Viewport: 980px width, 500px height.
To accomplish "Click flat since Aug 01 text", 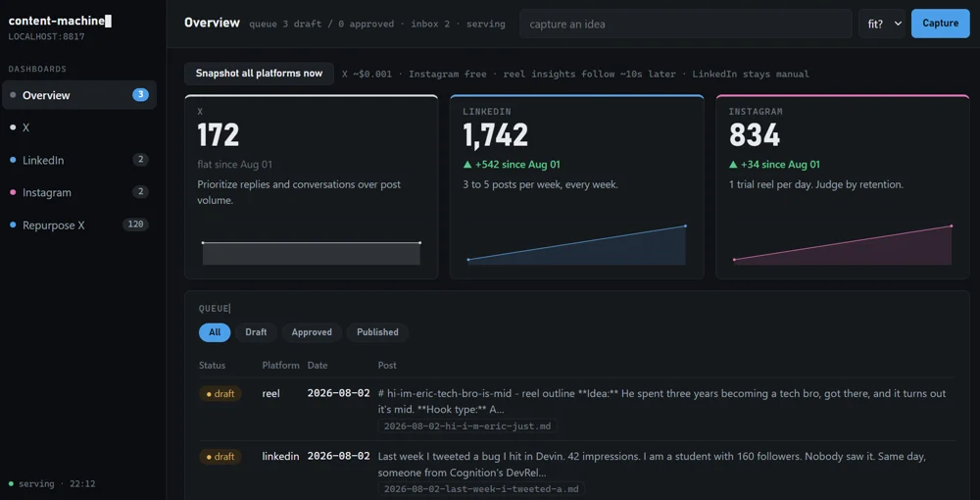I will pyautogui.click(x=234, y=165).
